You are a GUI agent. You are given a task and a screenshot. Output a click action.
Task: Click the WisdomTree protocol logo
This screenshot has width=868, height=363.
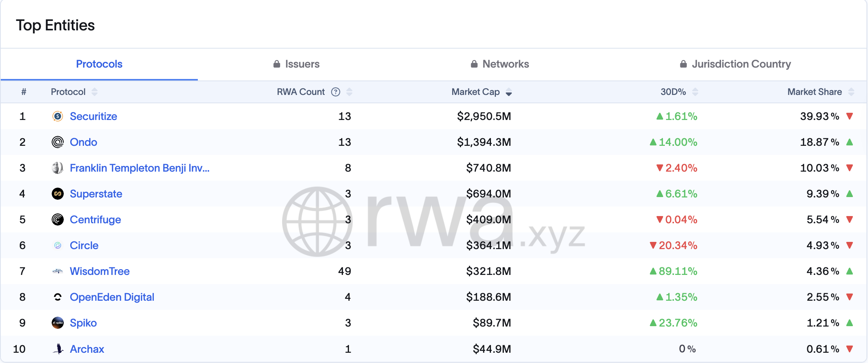point(57,271)
